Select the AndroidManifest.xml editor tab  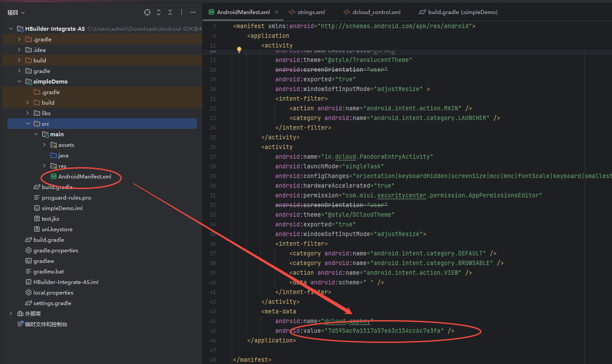239,12
